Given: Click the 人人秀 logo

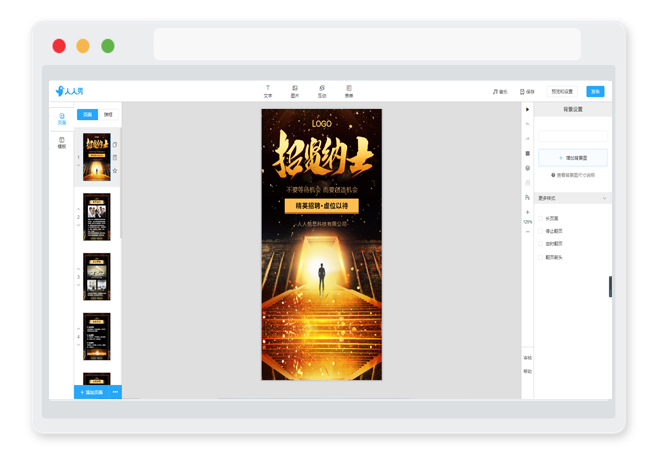Looking at the screenshot, I should [69, 91].
